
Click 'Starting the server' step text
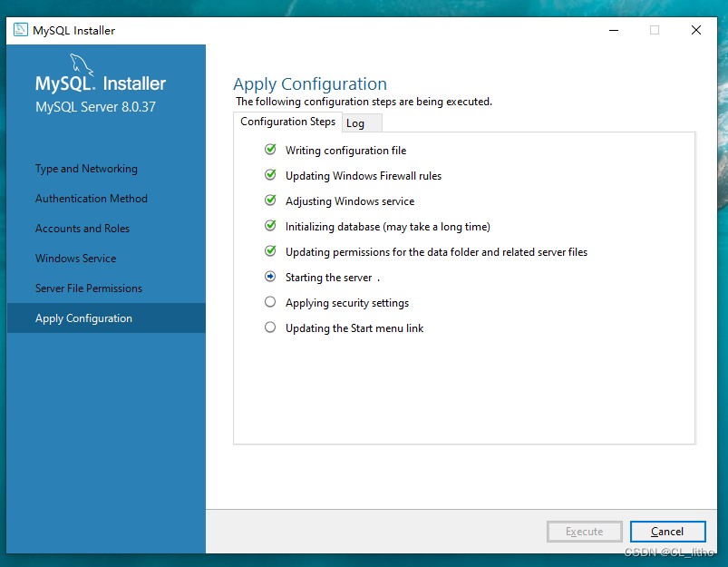click(329, 278)
